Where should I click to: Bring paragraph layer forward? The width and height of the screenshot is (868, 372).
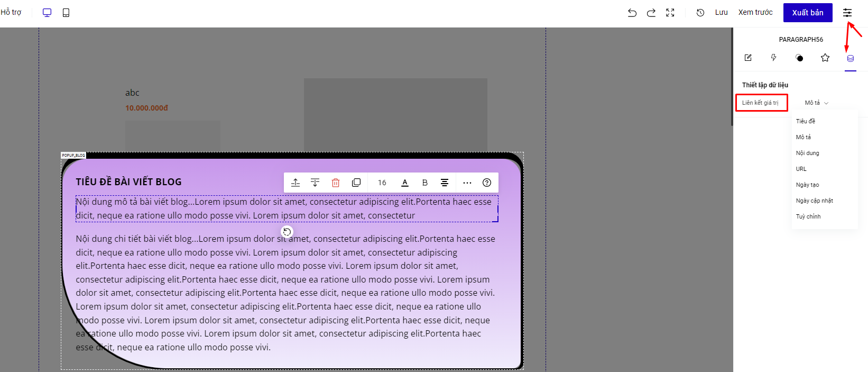click(x=296, y=183)
